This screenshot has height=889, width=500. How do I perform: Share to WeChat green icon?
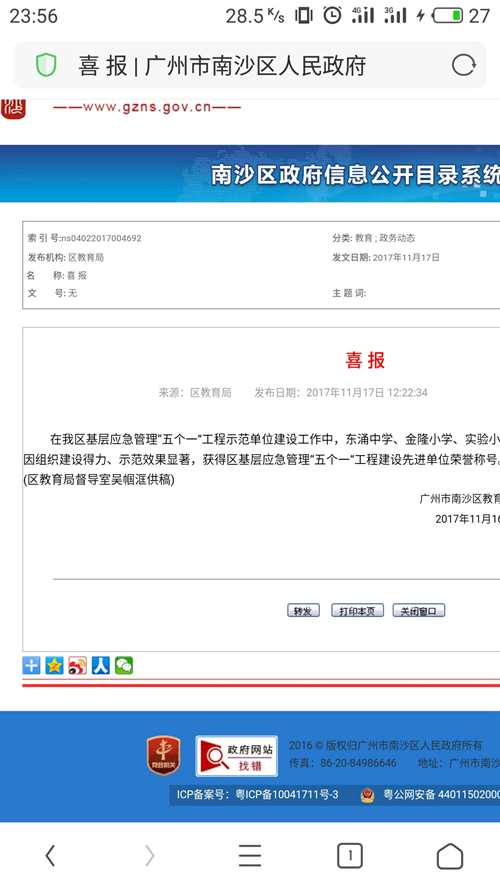(124, 665)
